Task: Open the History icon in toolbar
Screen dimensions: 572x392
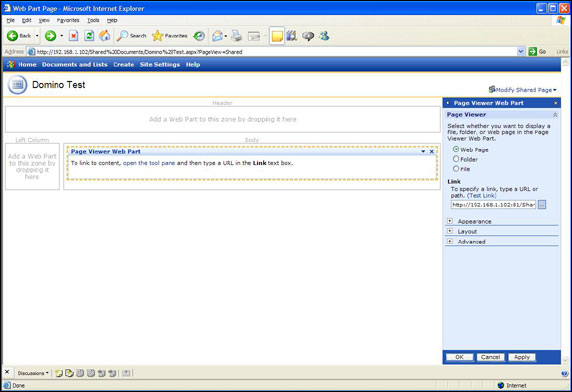Action: [x=199, y=36]
